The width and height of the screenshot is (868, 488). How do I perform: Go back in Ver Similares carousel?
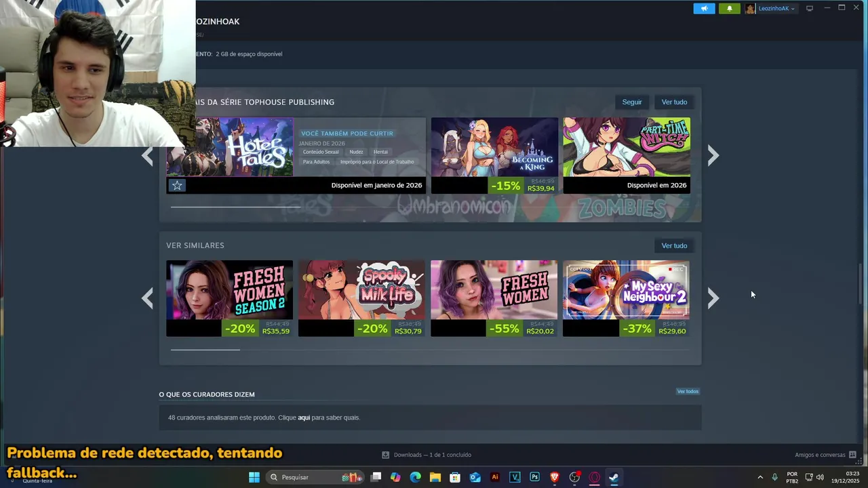[147, 298]
